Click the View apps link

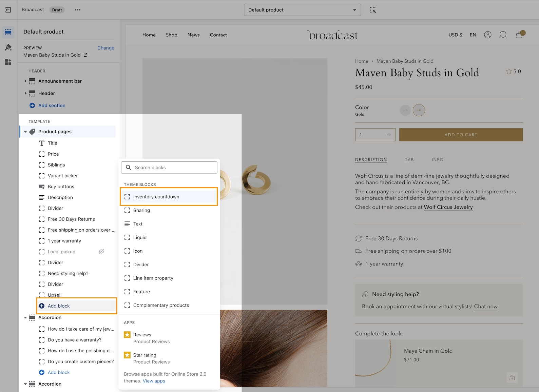[154, 381]
